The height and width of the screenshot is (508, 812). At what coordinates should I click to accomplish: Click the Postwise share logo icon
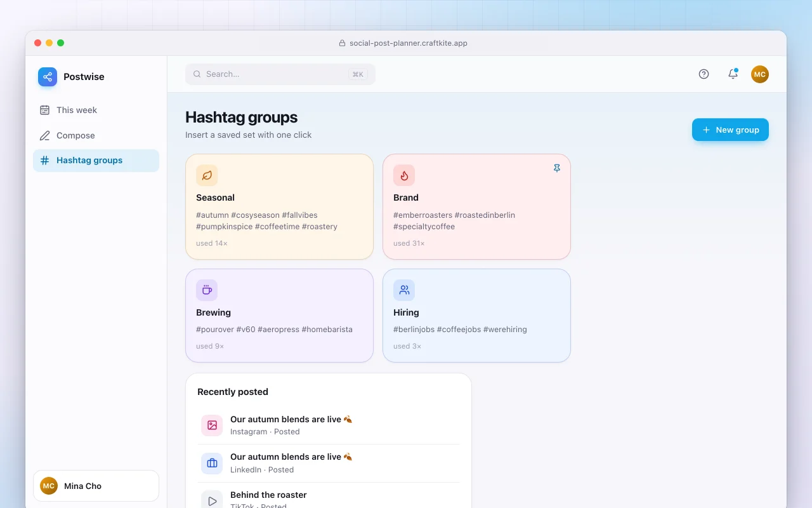[48, 77]
